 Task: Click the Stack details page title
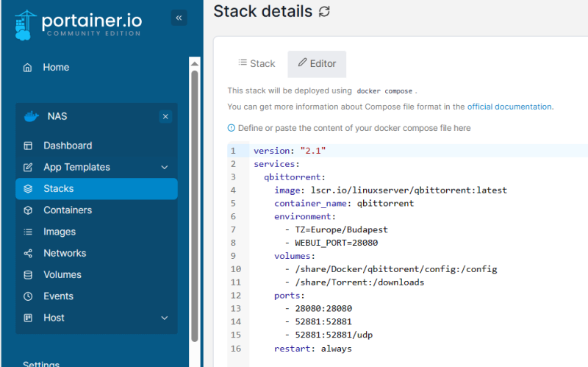point(262,11)
